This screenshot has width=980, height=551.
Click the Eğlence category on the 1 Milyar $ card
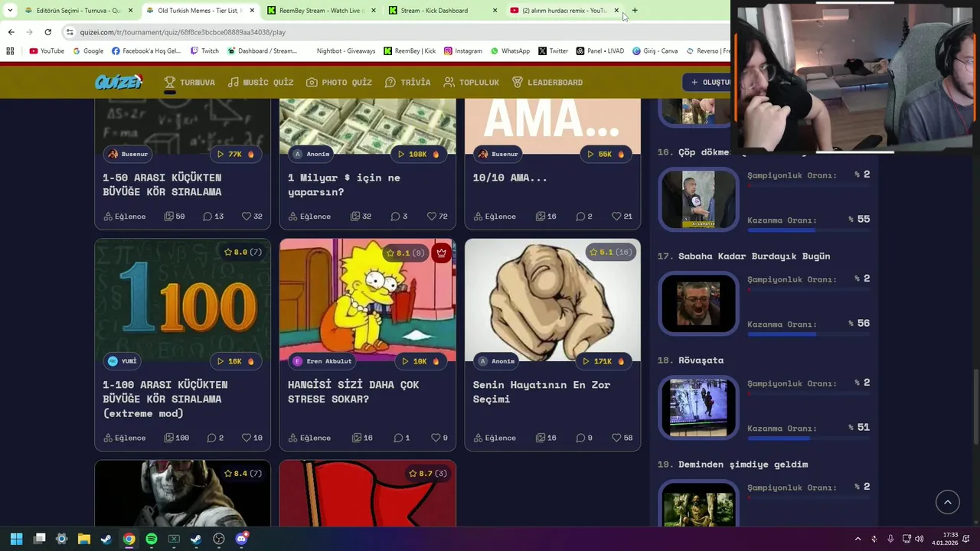pos(309,217)
